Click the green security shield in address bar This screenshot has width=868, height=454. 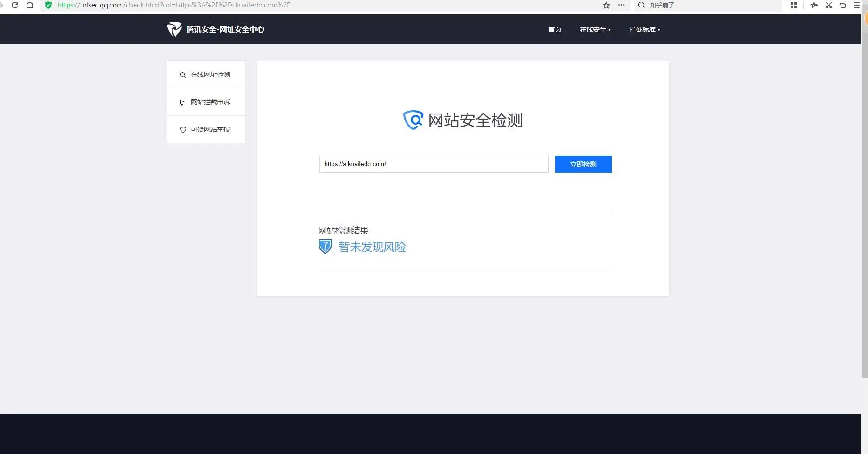(x=48, y=5)
